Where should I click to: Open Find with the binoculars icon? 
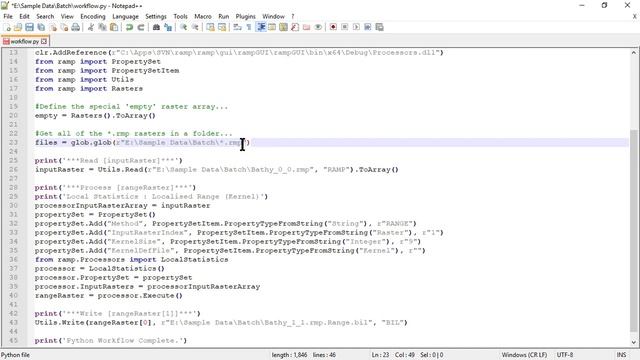[x=156, y=27]
